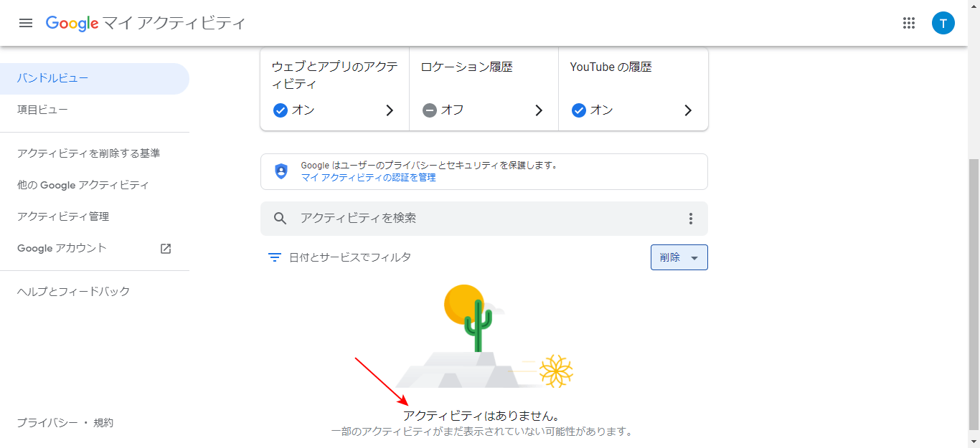The height and width of the screenshot is (448, 980).
Task: Click the 一部のアクティビティがまだ表示されていない notice
Action: coord(483,432)
